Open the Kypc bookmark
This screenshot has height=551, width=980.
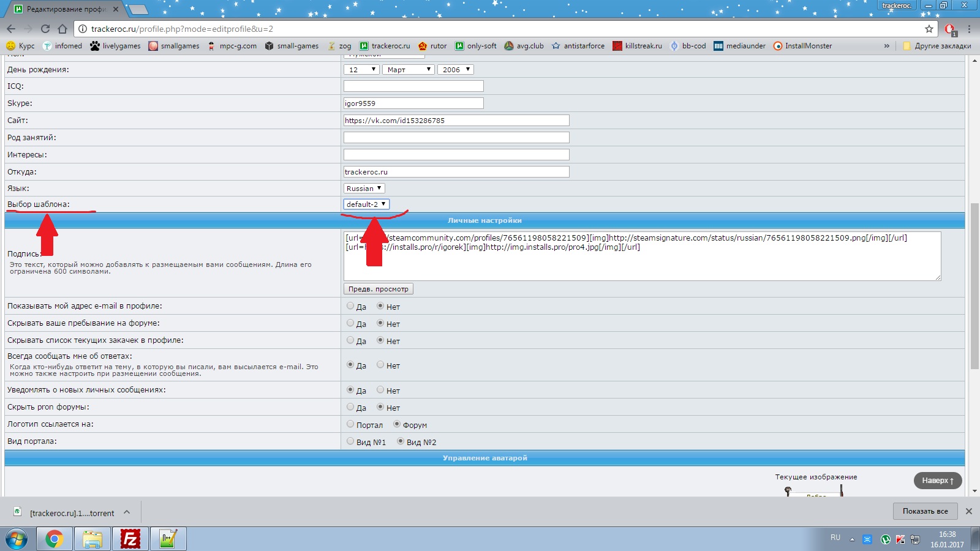[x=20, y=46]
